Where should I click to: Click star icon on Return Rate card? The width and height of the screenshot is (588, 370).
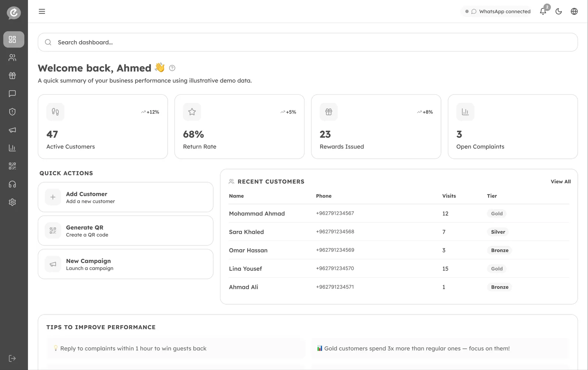[x=192, y=112]
